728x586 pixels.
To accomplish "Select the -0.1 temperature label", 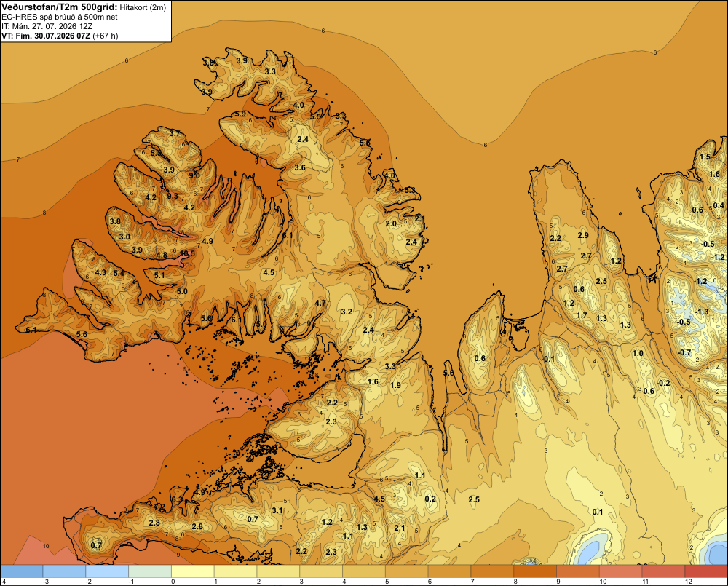I will (x=548, y=359).
